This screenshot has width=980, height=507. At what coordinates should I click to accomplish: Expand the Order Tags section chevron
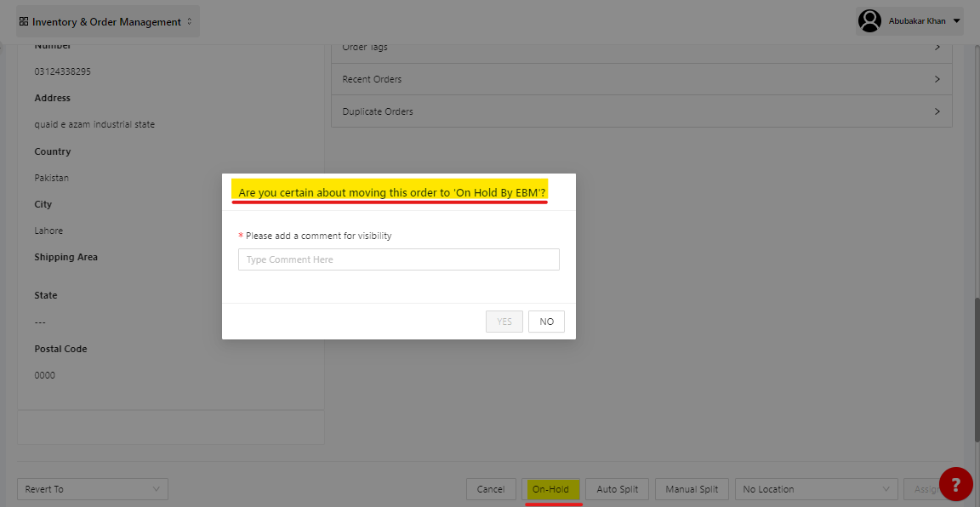tap(937, 48)
